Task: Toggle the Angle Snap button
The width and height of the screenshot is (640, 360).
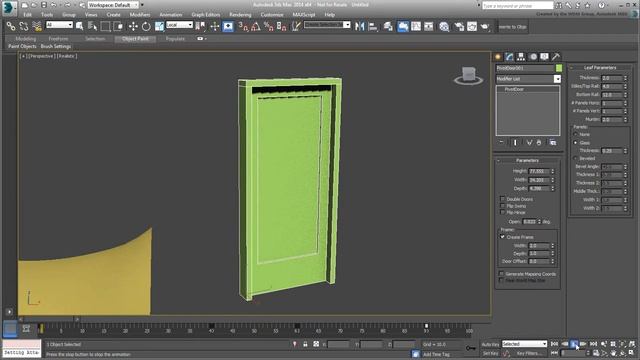Action: coord(256,27)
